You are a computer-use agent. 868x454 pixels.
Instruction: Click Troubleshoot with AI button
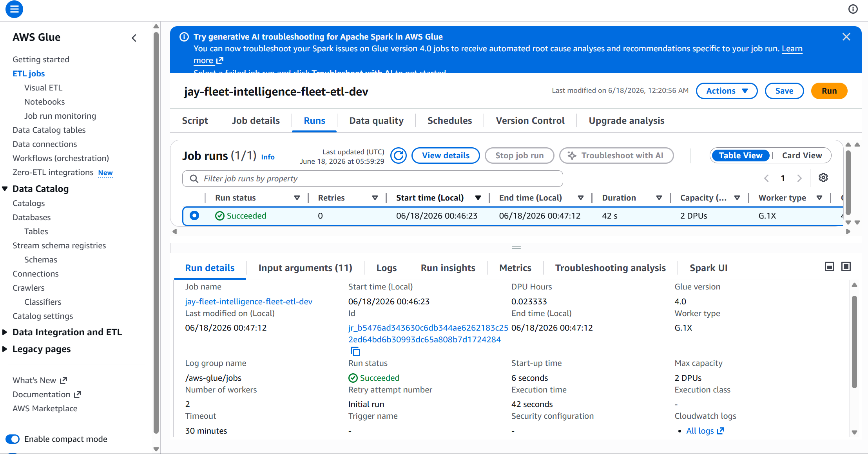(616, 156)
